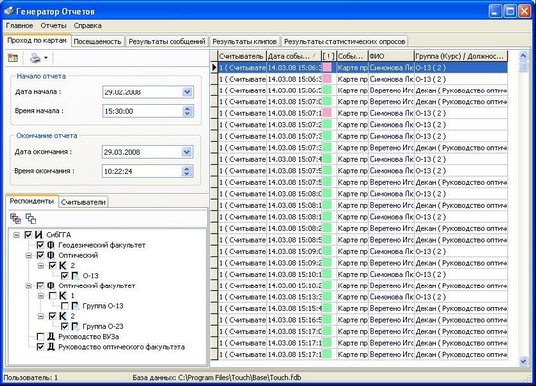
Task: Click the current-row arrow indicator in the grid
Action: coord(214,67)
